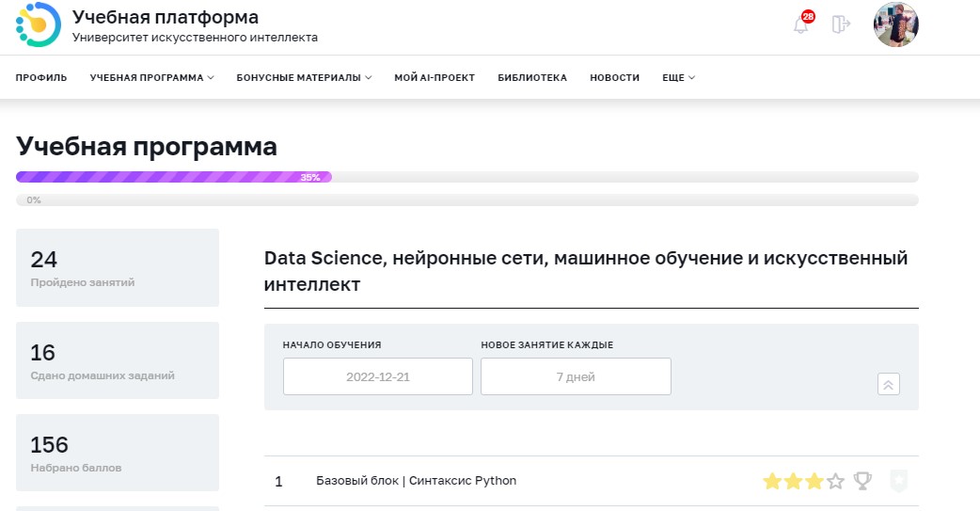This screenshot has height=511, width=980.
Task: Click the trophy icon for Python lesson
Action: click(x=862, y=482)
